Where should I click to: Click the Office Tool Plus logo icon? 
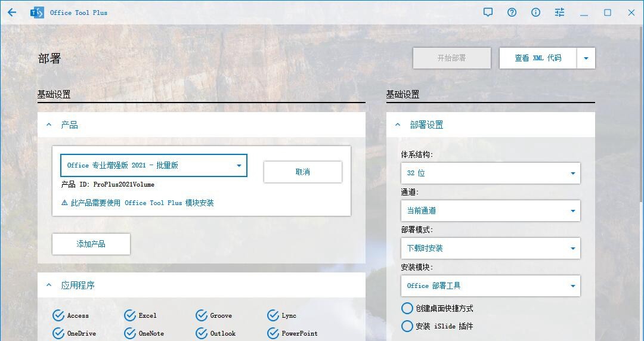pos(37,13)
